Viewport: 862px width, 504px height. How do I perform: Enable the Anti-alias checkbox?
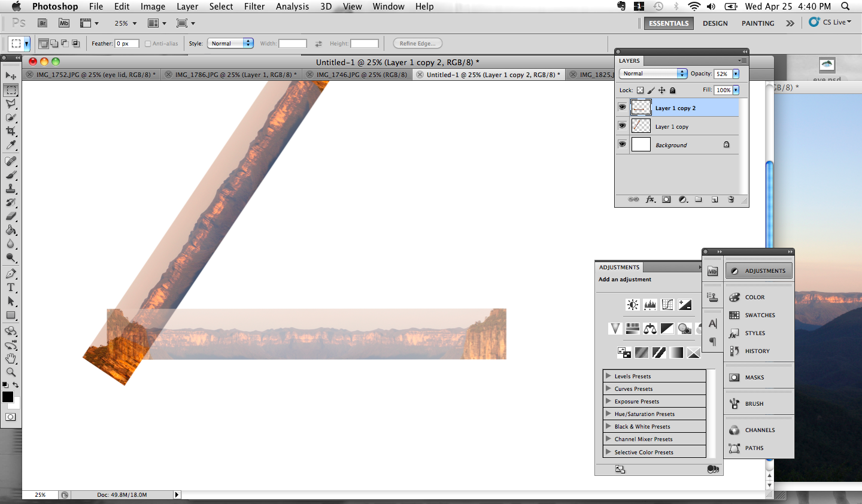(x=147, y=43)
